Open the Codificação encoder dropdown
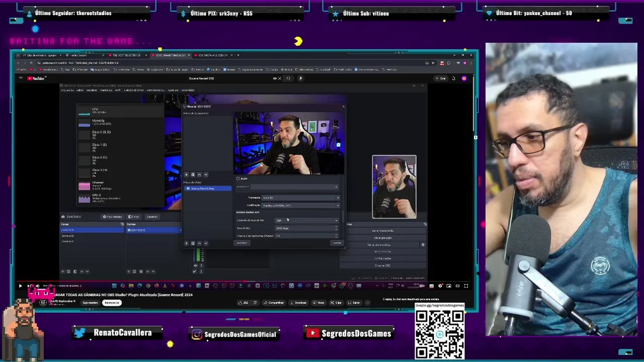Image resolution: width=644 pixels, height=362 pixels. coord(300,205)
